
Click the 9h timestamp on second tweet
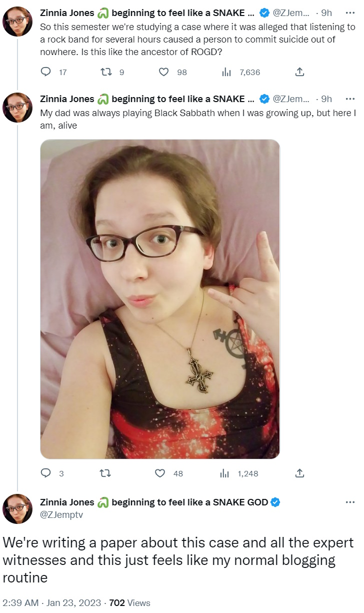tap(326, 99)
